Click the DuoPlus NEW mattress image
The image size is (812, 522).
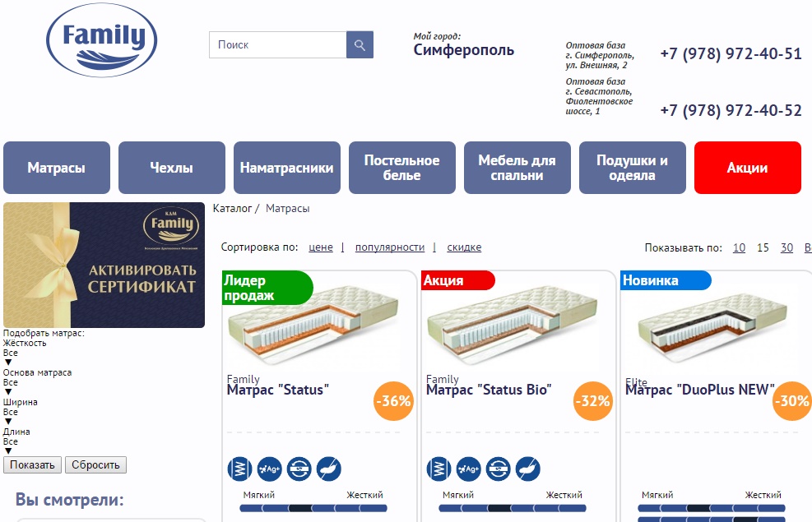(x=712, y=329)
